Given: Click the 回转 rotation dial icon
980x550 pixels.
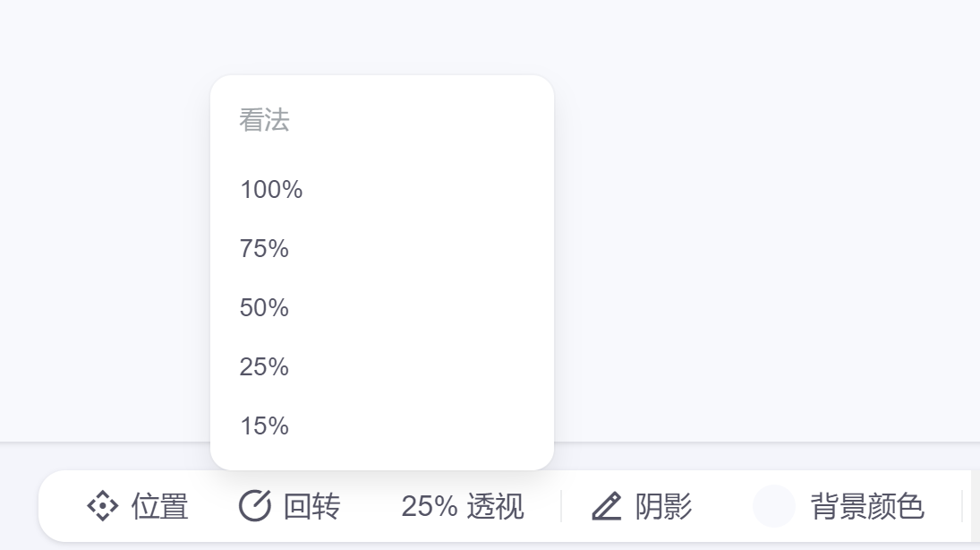Looking at the screenshot, I should (x=255, y=506).
